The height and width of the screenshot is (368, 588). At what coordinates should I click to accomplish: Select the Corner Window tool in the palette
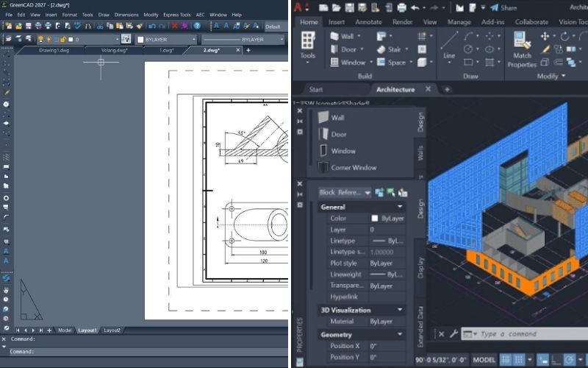[347, 168]
